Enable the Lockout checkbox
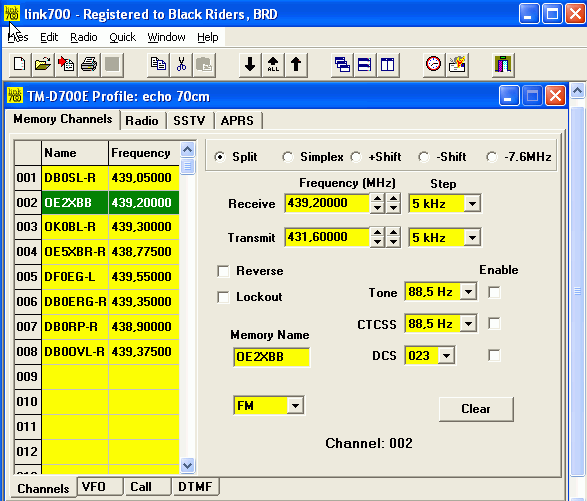 click(223, 297)
